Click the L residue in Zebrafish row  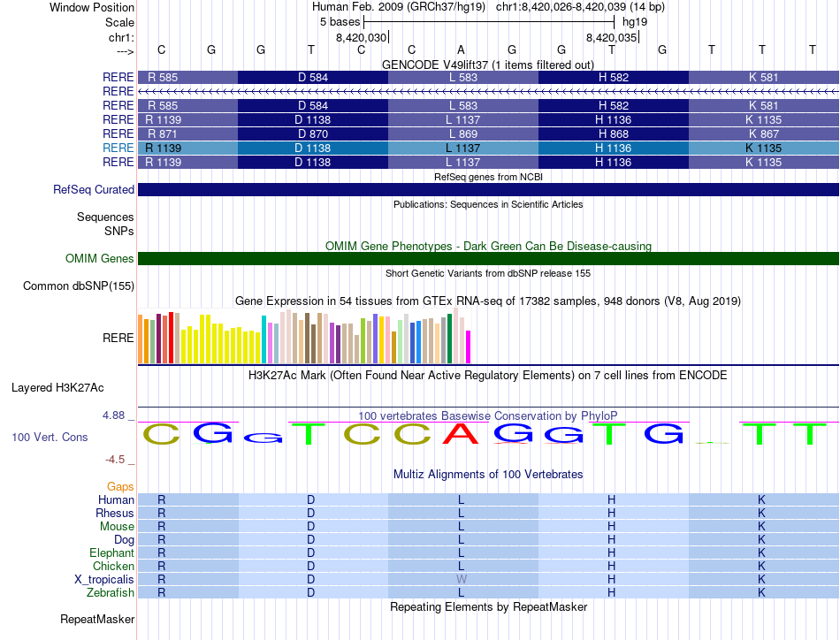click(461, 593)
